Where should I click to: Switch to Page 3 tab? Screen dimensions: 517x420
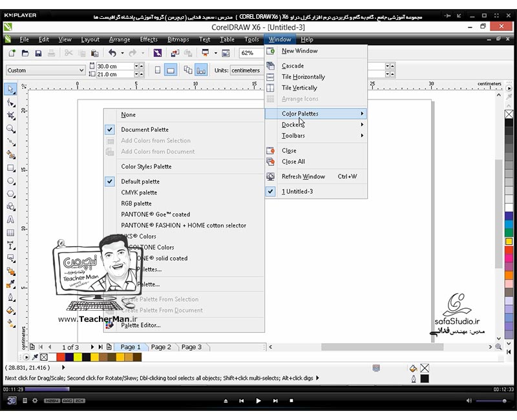(x=191, y=347)
